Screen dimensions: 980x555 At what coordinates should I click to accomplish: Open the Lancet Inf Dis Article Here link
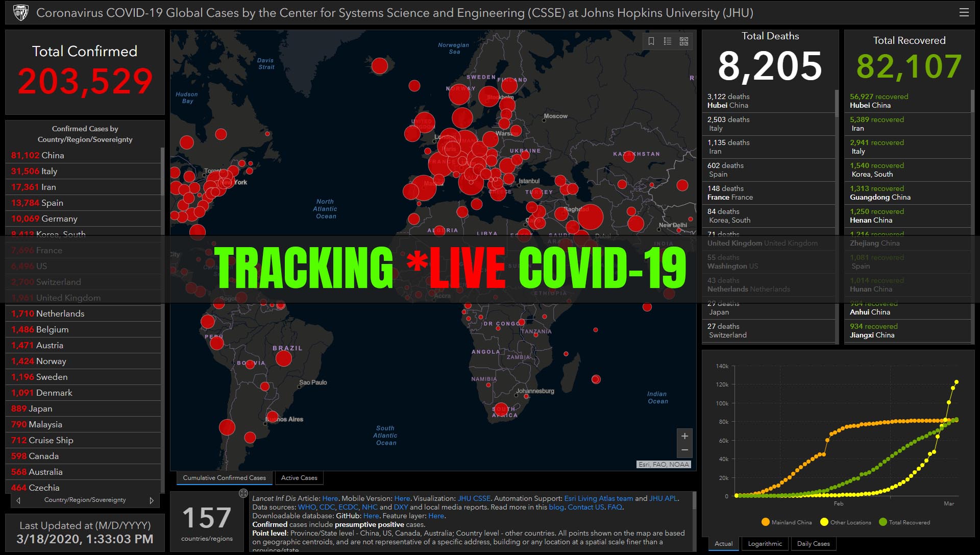(330, 498)
